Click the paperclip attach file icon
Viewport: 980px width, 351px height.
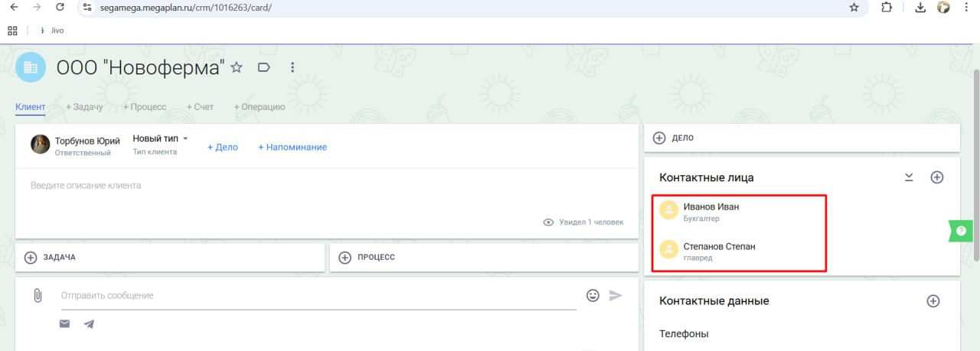[x=37, y=295]
